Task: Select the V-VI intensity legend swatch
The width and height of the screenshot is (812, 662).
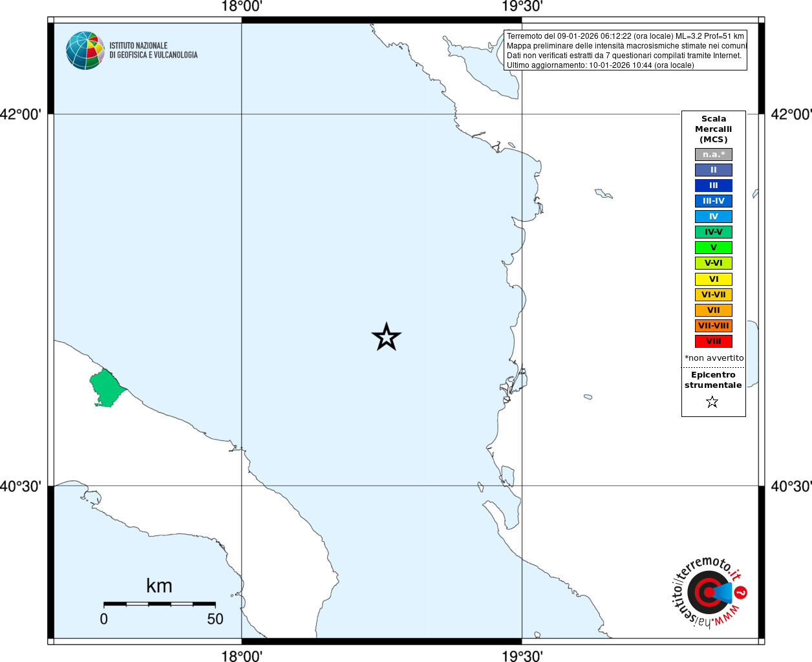Action: [714, 263]
